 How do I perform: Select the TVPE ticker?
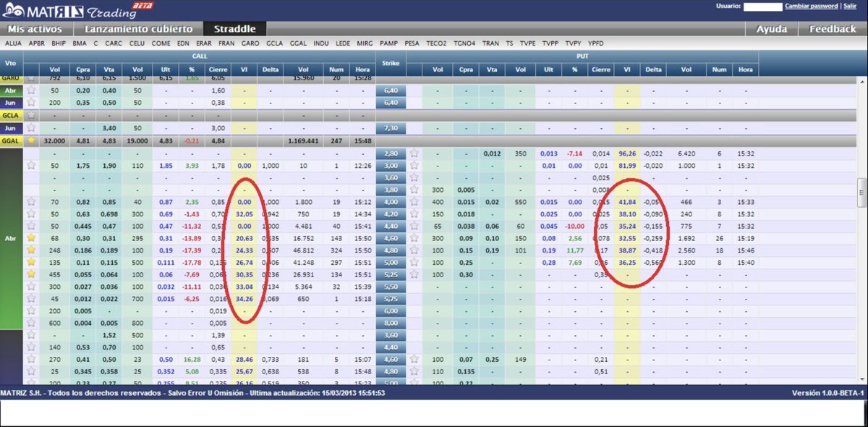click(x=528, y=43)
